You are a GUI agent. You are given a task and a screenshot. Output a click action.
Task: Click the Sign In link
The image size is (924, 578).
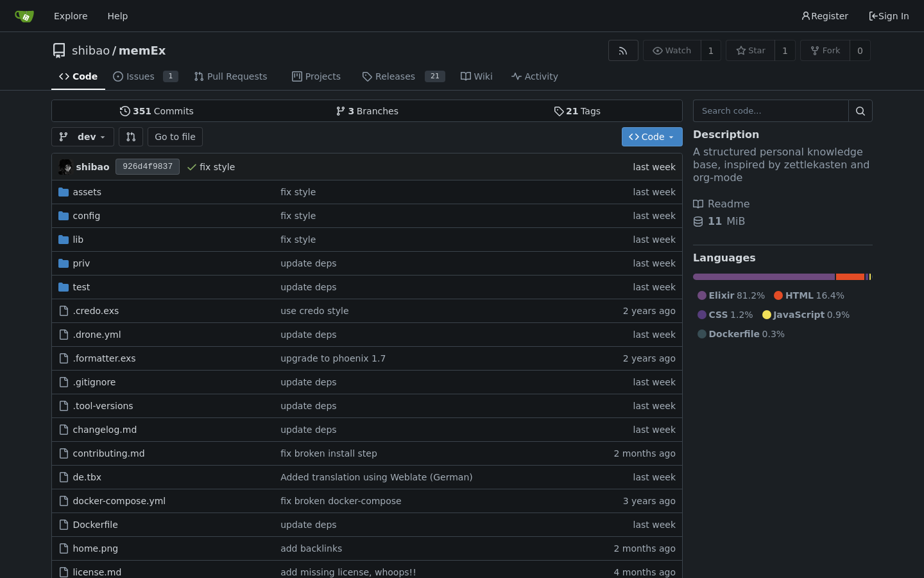pyautogui.click(x=889, y=16)
